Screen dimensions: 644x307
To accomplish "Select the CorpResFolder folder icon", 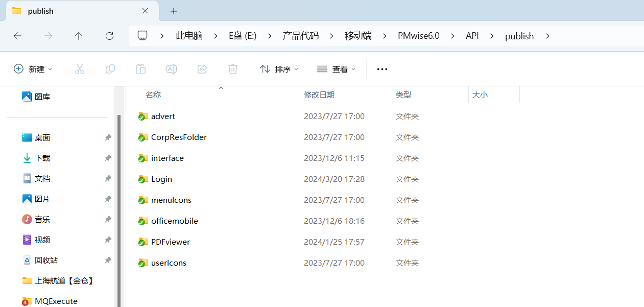I will click(x=143, y=137).
